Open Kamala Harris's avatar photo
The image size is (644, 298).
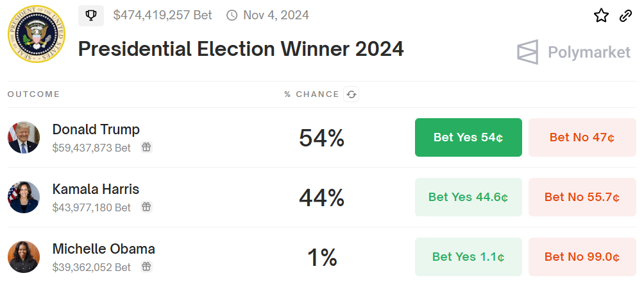point(24,197)
